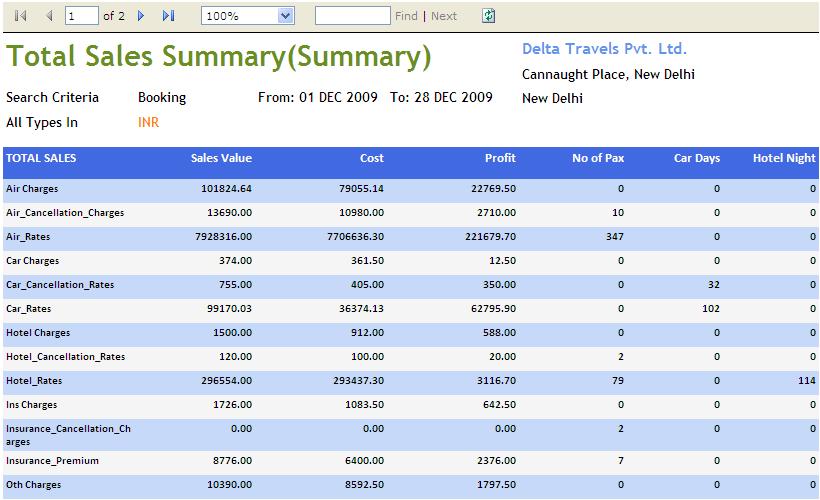The width and height of the screenshot is (820, 500).
Task: Click the Delta Travels Pvt. Ltd. heading
Action: tap(604, 49)
